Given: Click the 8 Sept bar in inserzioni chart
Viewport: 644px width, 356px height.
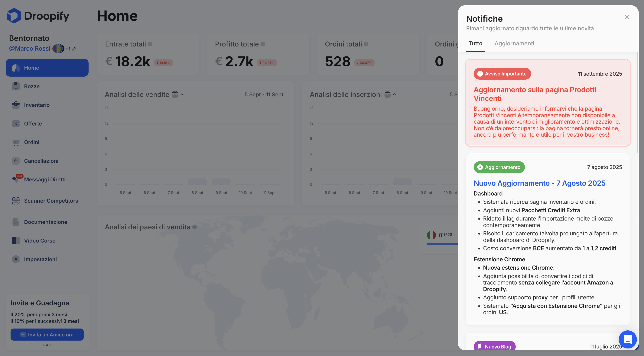Looking at the screenshot, I should 402,182.
